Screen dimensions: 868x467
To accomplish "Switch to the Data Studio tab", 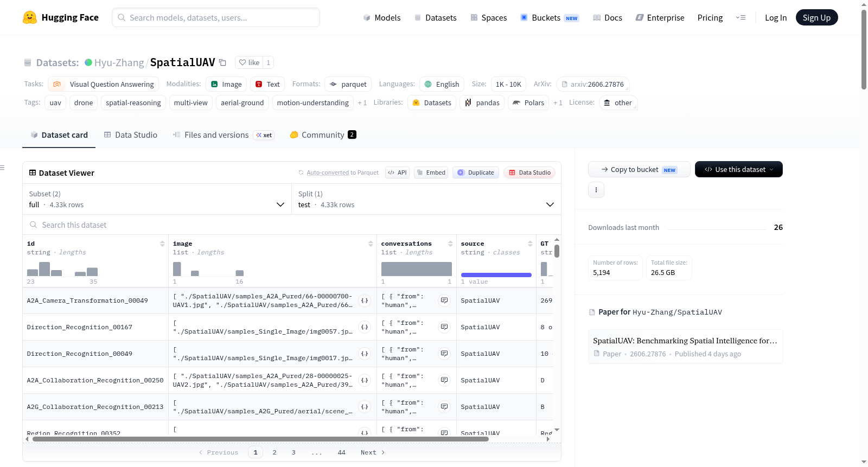I will (131, 135).
